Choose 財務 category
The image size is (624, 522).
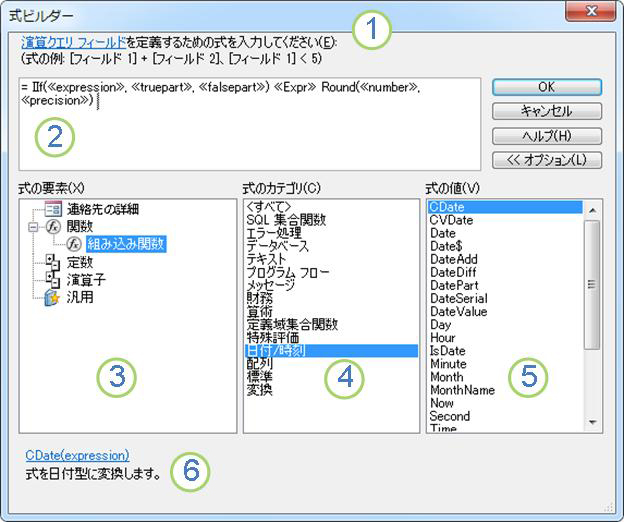click(331, 298)
